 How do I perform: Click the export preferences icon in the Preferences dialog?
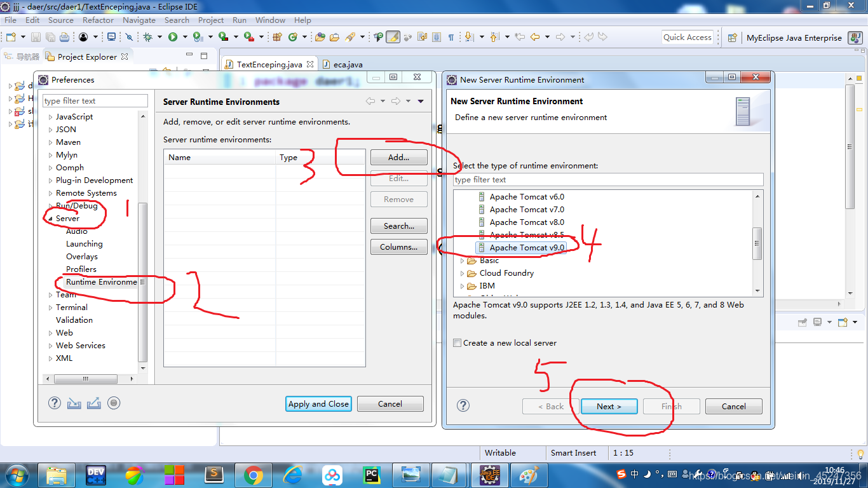click(x=94, y=403)
